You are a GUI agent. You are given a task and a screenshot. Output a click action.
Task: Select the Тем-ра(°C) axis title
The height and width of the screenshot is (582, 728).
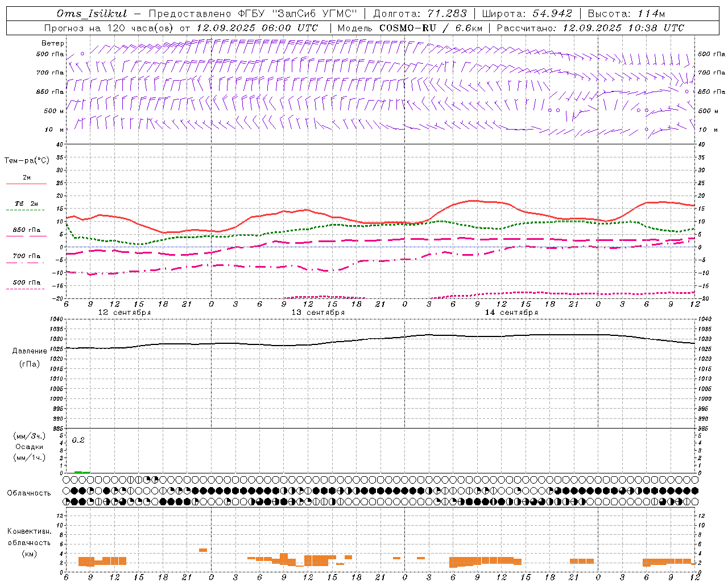[27, 161]
